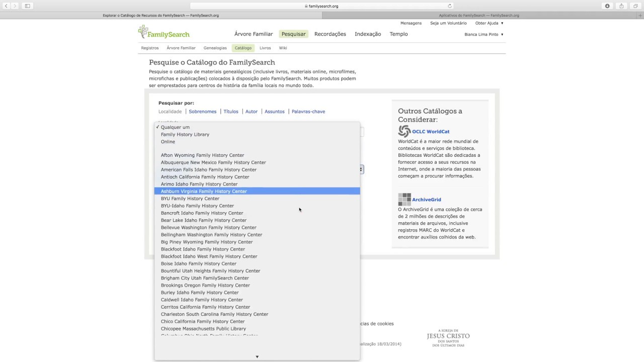Expand Obter Ajuda dropdown
The image size is (644, 362).
[489, 23]
